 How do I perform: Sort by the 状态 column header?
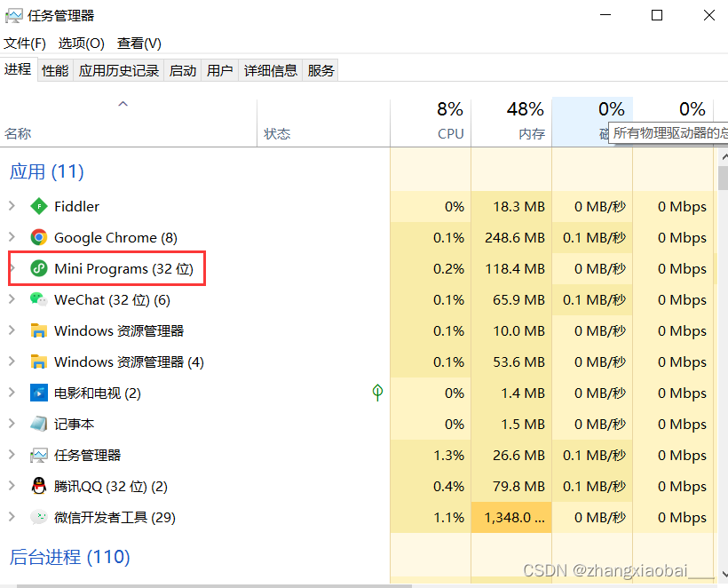click(x=323, y=123)
